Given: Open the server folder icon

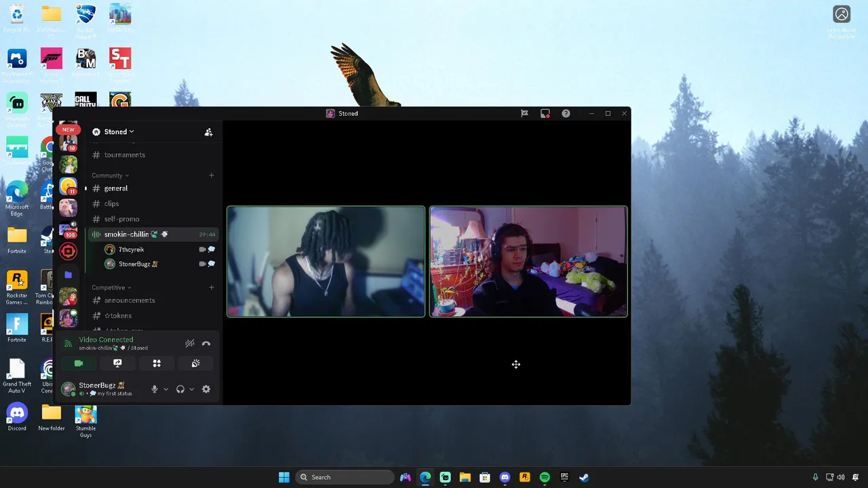Looking at the screenshot, I should coord(68,274).
